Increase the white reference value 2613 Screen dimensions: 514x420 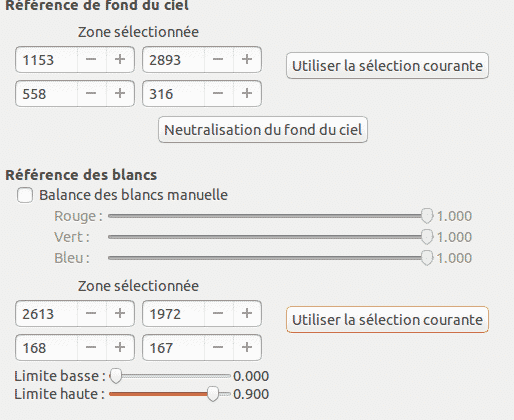(120, 314)
